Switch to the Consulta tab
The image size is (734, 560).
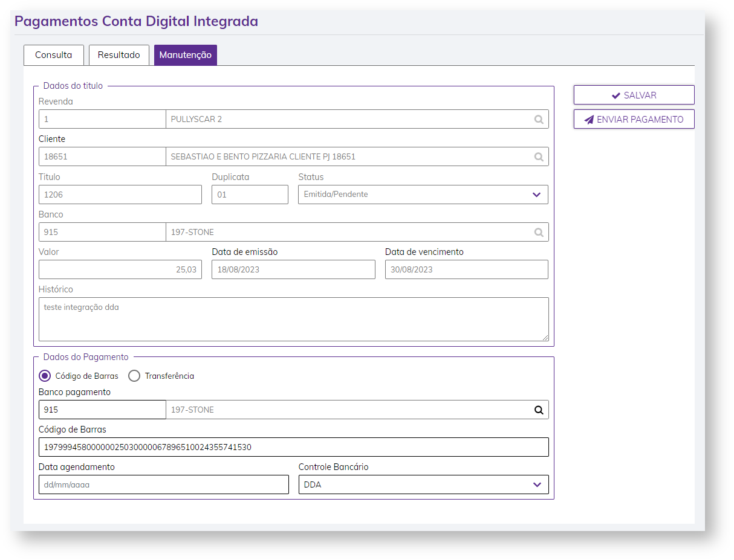pos(54,55)
